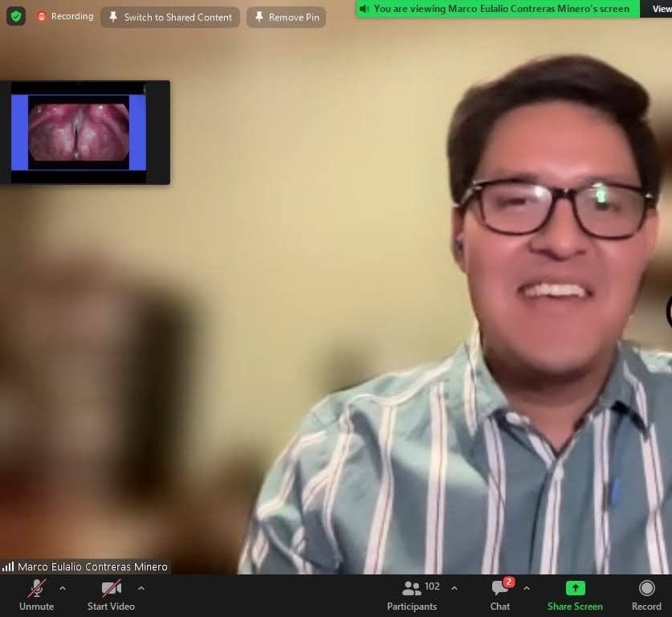Expand the arrow next to Participants
The height and width of the screenshot is (617, 672).
454,588
